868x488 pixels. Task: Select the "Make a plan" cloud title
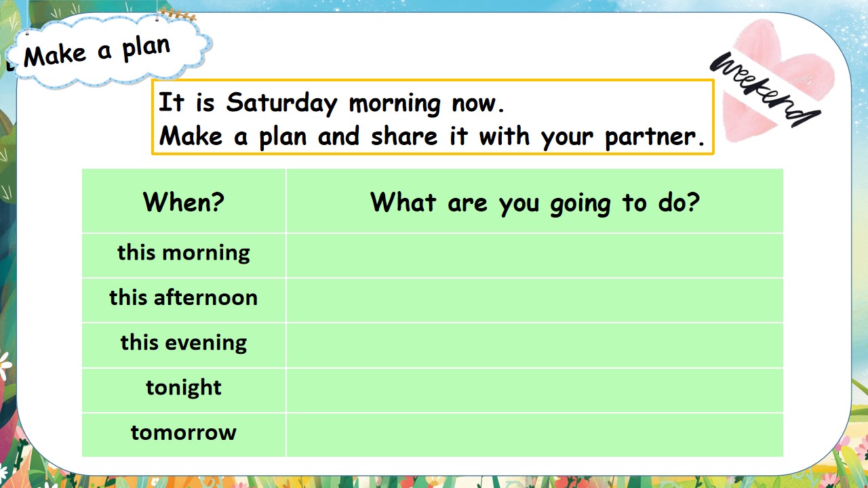coord(97,52)
